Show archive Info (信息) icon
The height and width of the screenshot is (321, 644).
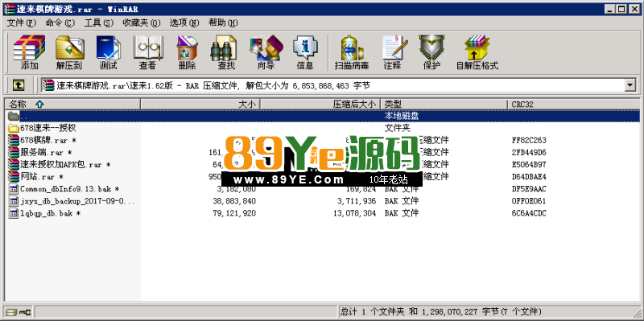(x=305, y=52)
